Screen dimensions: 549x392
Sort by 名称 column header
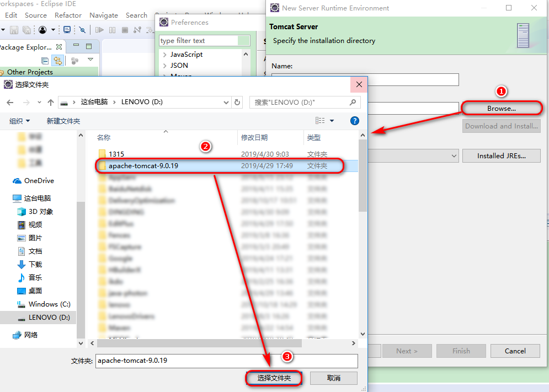click(103, 137)
